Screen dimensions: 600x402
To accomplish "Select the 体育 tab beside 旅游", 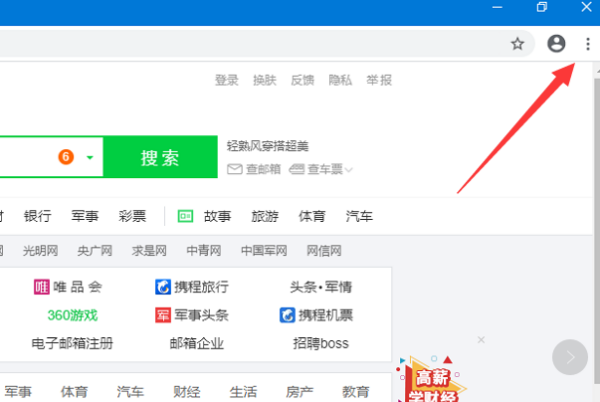I will tap(312, 216).
